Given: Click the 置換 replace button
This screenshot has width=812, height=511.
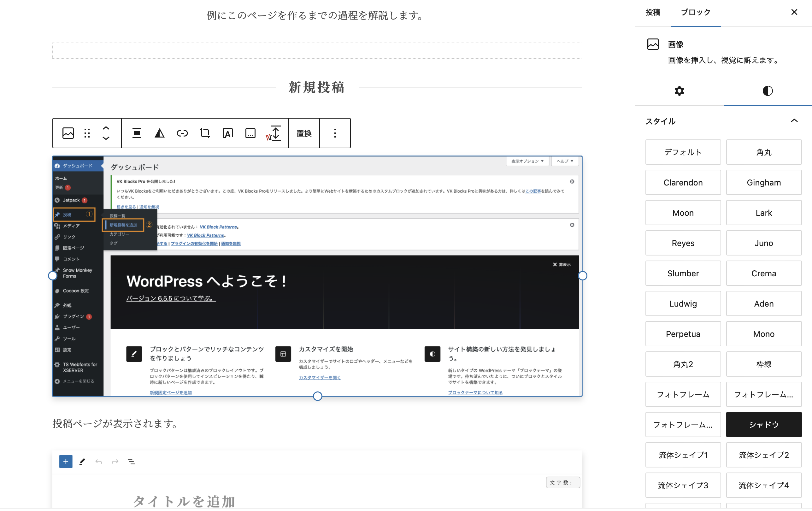Looking at the screenshot, I should pos(304,133).
